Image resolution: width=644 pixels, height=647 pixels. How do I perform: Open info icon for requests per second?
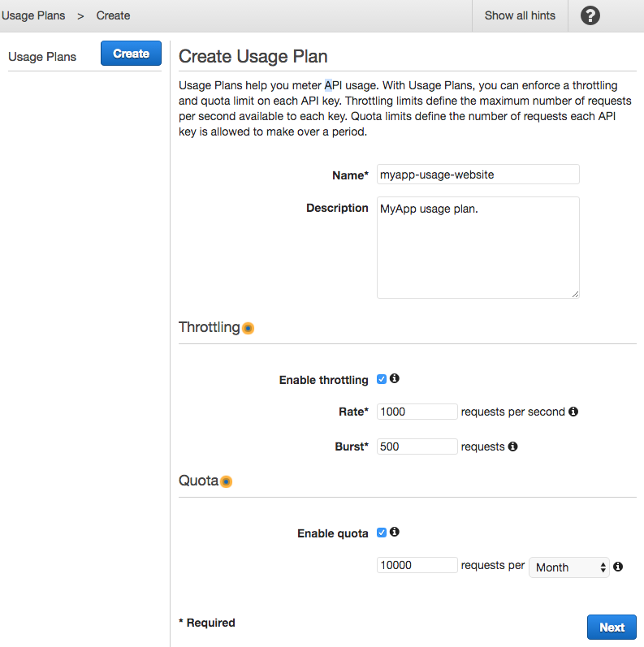(573, 412)
